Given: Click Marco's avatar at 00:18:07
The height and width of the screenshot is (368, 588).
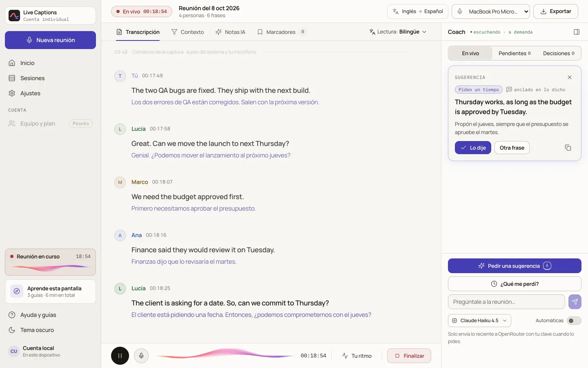Looking at the screenshot, I should (x=120, y=182).
